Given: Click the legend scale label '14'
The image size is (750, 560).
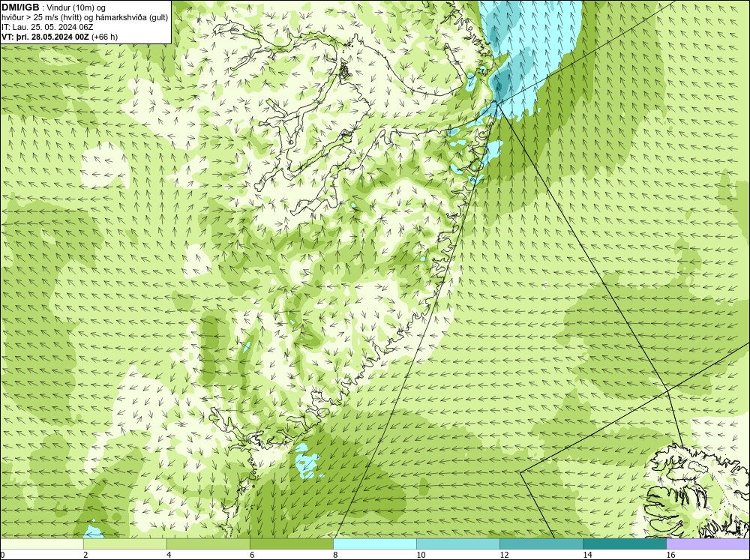Looking at the screenshot, I should [x=587, y=555].
